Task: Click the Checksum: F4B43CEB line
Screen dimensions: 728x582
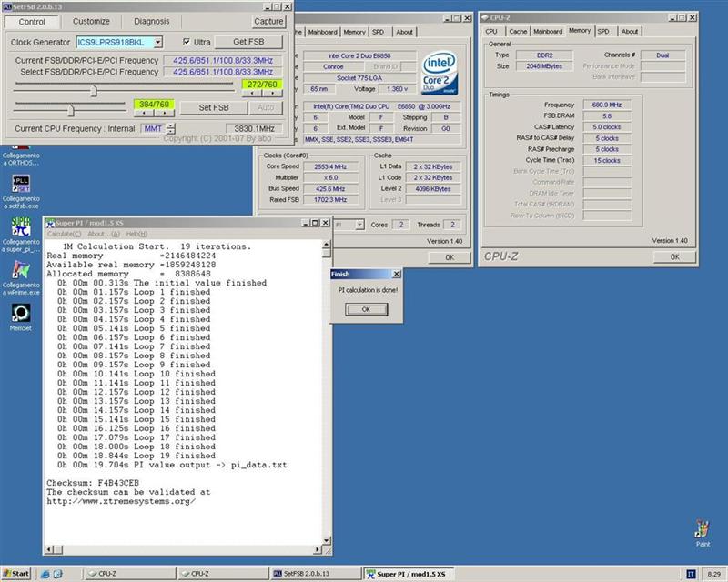Action: click(93, 483)
